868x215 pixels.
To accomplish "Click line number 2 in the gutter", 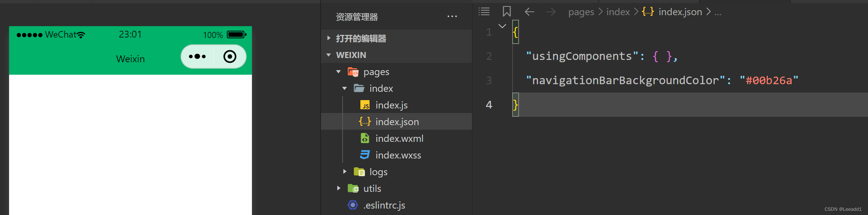I will point(489,56).
